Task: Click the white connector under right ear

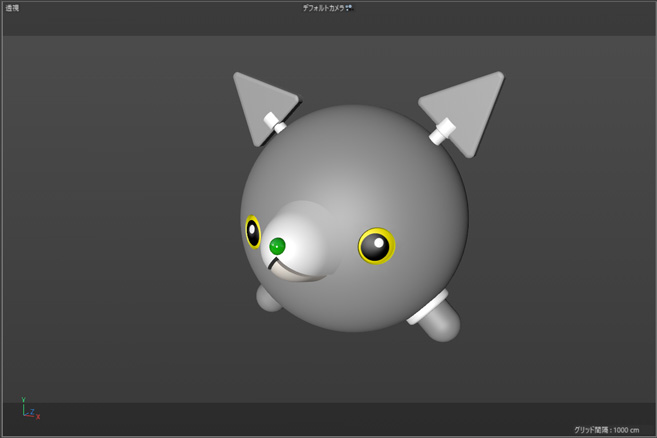Action: coord(442,130)
